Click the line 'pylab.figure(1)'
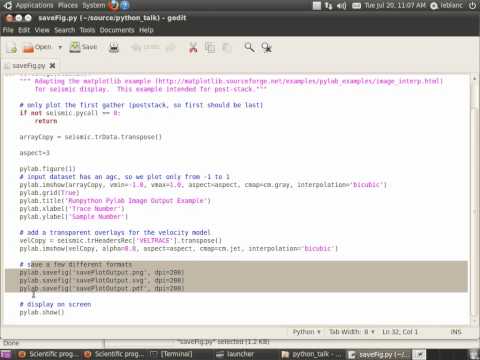Viewport: 480px width, 360px height. tap(47, 169)
